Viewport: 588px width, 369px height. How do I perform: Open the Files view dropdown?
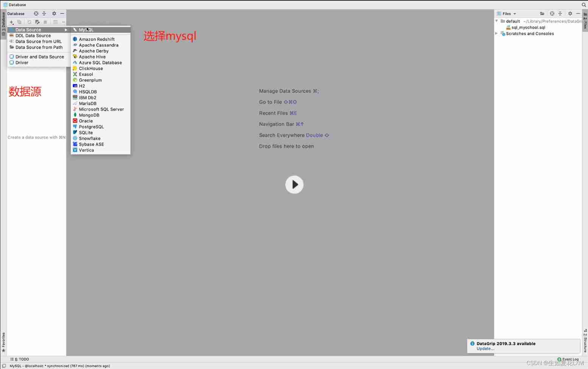click(x=507, y=14)
